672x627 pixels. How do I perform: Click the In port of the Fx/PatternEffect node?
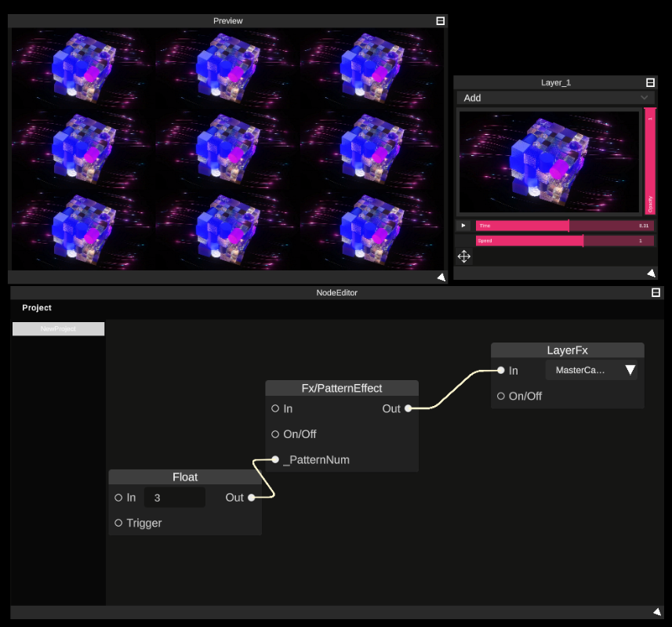[275, 408]
